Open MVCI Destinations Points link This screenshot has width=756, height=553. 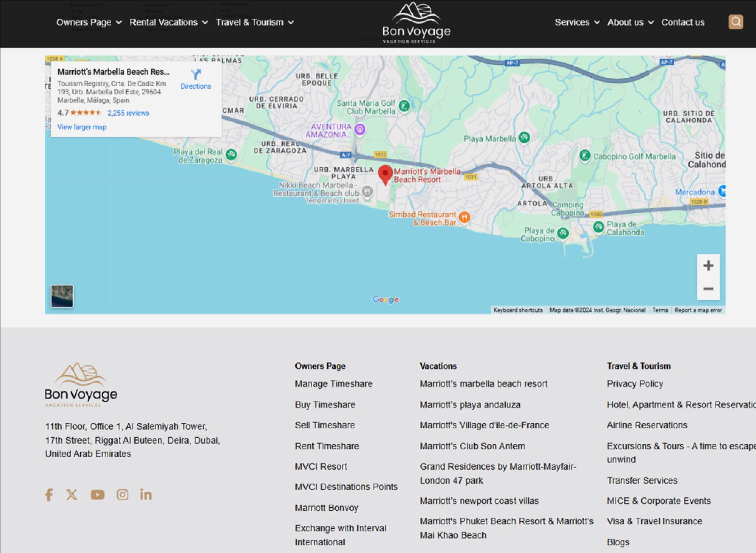tap(346, 486)
